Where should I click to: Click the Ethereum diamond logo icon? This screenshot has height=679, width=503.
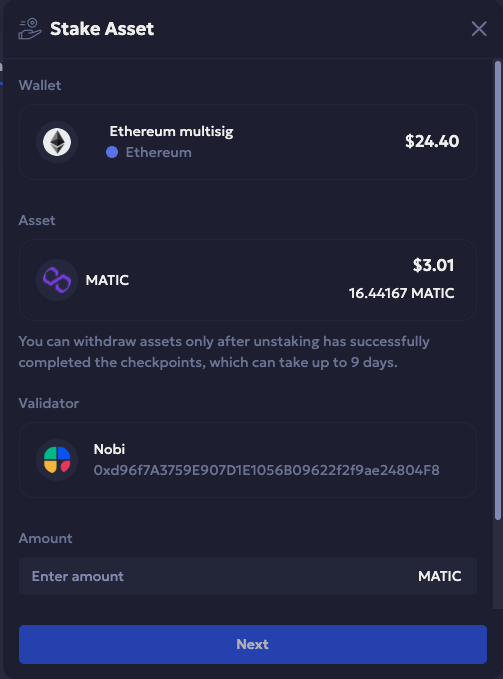57,142
